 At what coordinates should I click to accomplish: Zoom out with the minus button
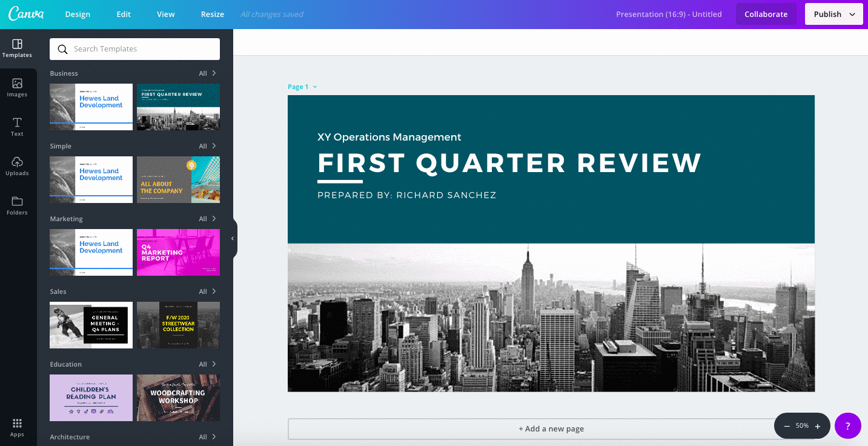tap(787, 426)
